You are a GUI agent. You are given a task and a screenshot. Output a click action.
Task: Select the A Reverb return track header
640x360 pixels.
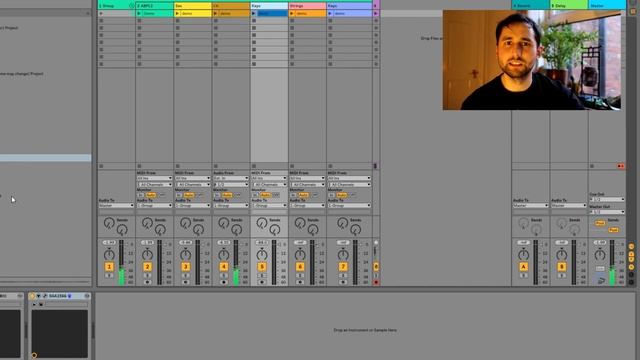[531, 6]
